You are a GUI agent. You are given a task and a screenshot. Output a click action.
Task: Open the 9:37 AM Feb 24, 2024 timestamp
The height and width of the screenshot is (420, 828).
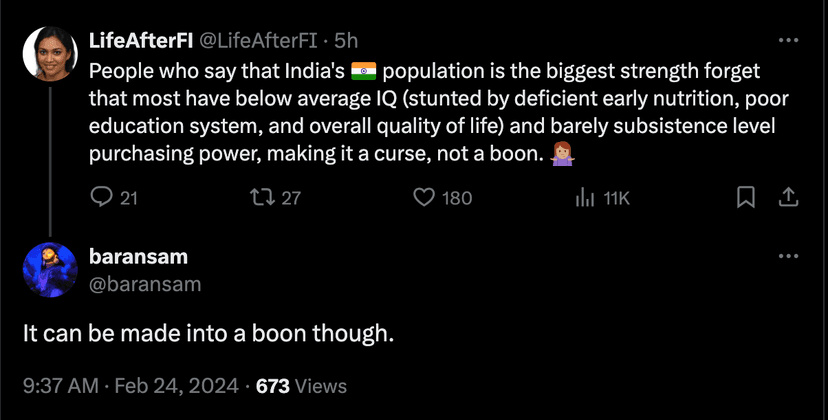pos(131,385)
